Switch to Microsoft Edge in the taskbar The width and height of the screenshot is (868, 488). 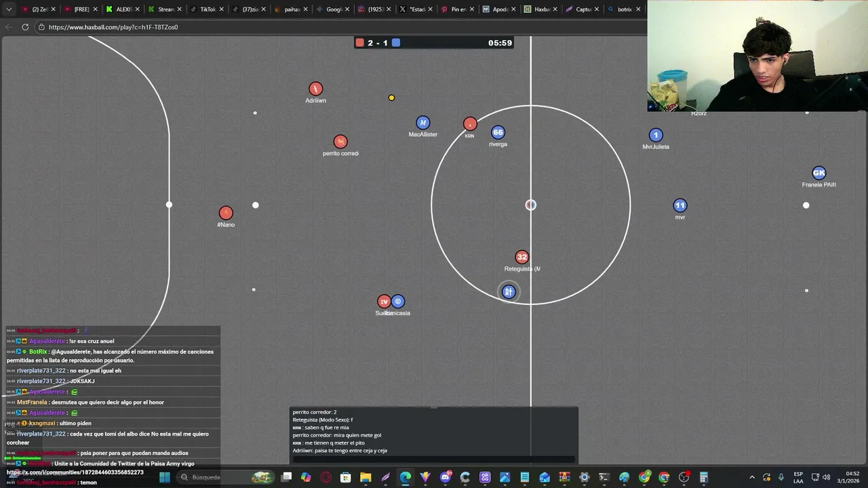point(406,477)
